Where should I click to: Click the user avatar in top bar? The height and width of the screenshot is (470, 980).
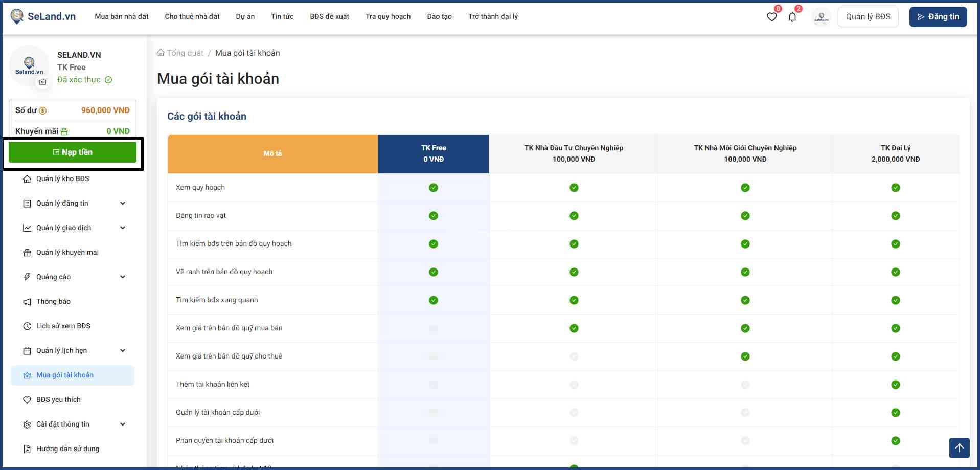click(x=821, y=17)
